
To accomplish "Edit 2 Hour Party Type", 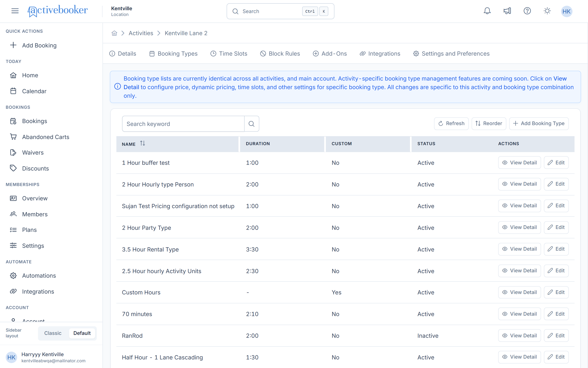I will [556, 227].
